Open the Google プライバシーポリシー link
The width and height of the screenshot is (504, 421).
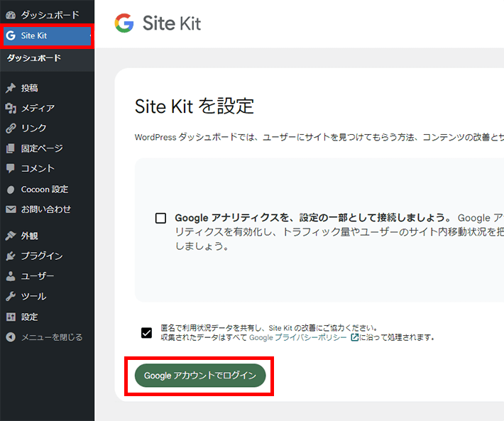[298, 337]
